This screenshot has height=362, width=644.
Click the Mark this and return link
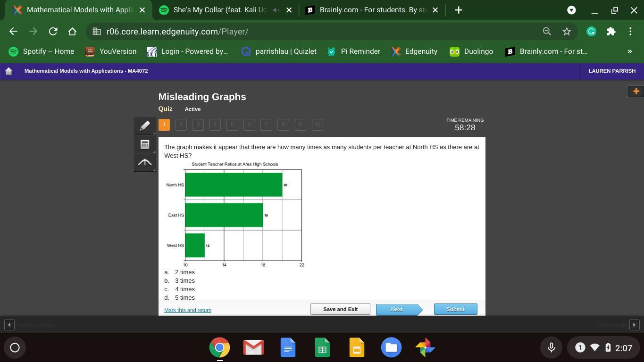tap(188, 310)
